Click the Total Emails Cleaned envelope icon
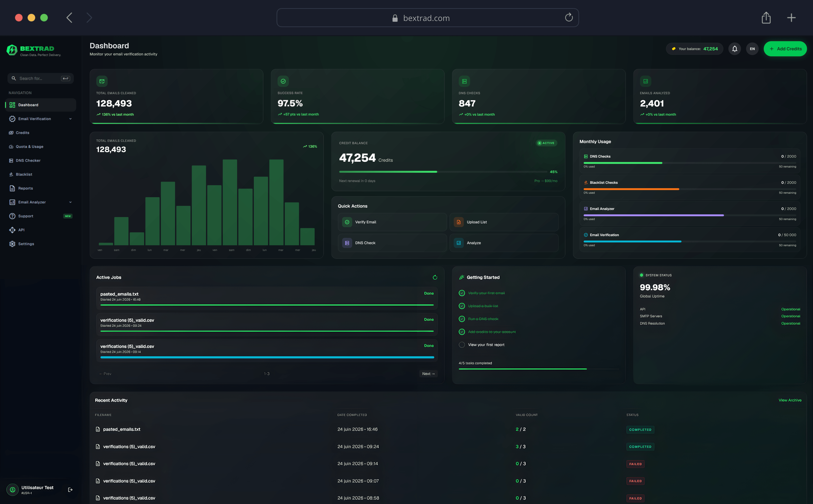 (102, 81)
